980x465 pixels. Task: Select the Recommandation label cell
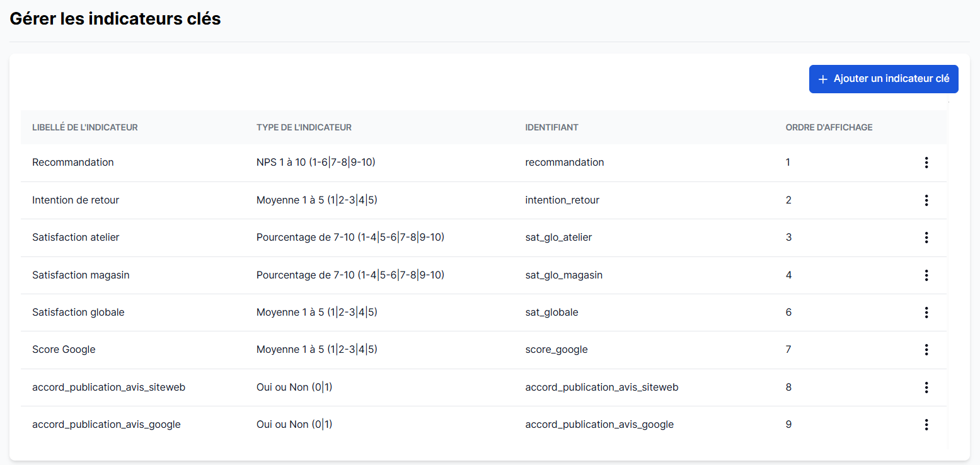pos(73,163)
